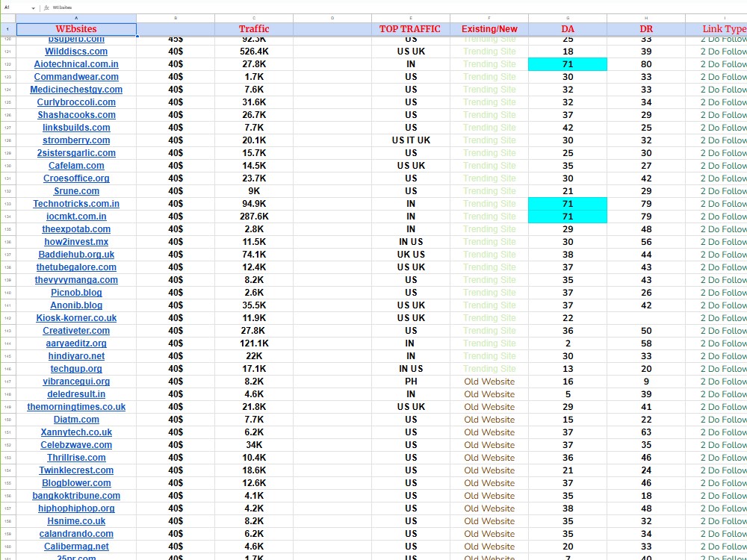Open the Wilddiscs.com link
The width and height of the screenshot is (747, 560).
76,52
